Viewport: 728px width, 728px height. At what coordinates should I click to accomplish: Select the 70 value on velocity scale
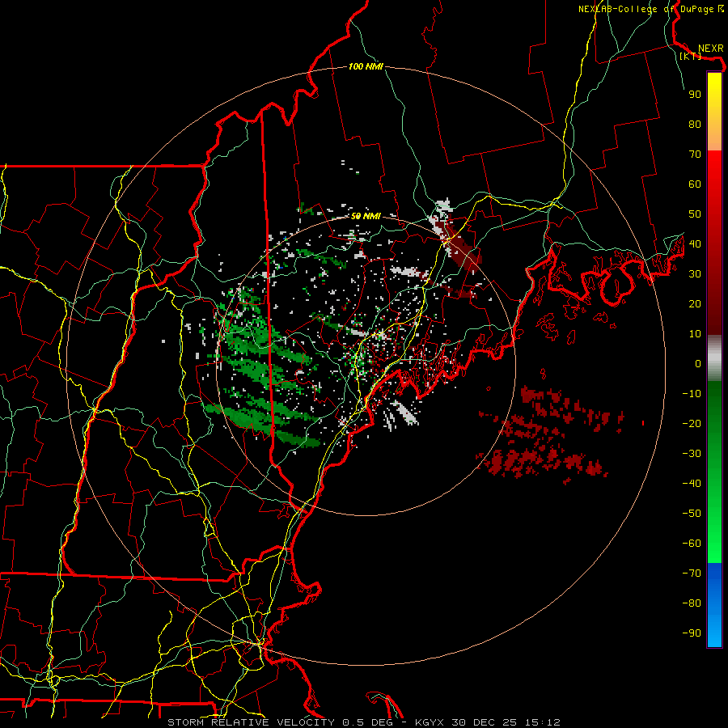(x=695, y=154)
